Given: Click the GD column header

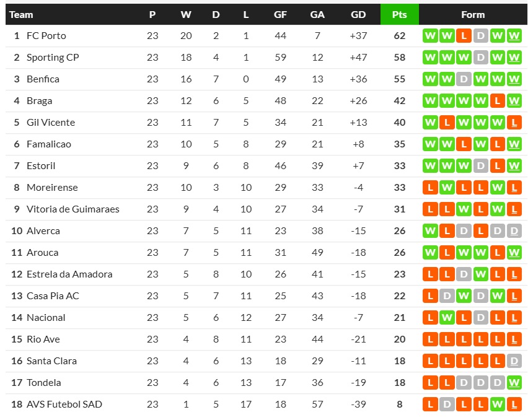Looking at the screenshot, I should point(358,14).
